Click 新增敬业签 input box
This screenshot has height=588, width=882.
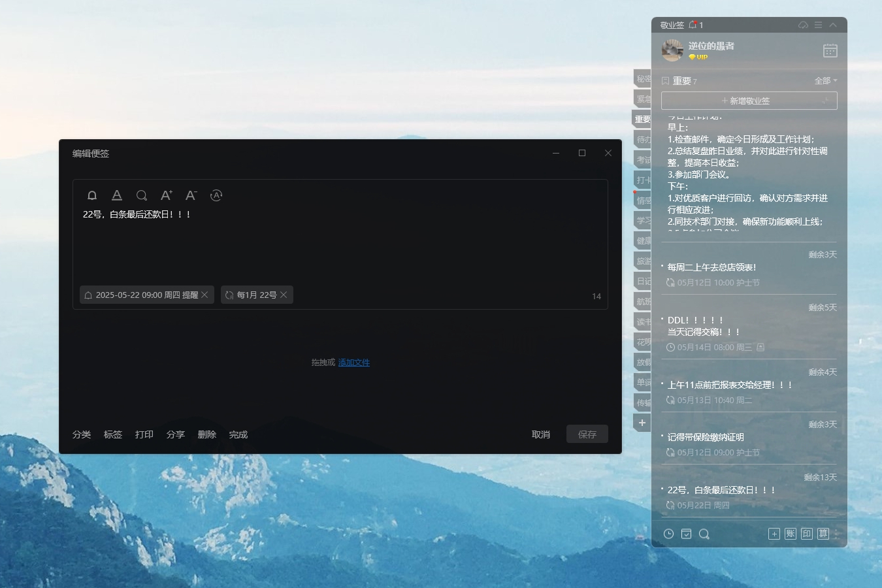point(749,101)
